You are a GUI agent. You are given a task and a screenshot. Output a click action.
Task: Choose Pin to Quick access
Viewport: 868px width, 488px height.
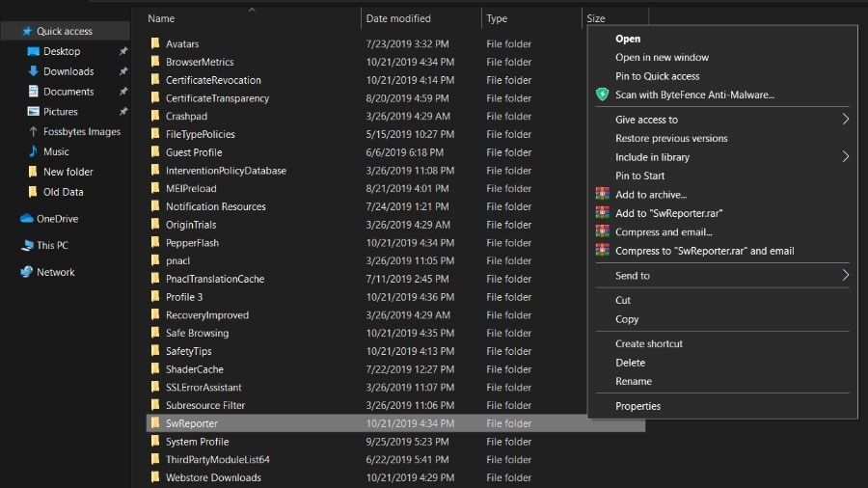click(657, 76)
